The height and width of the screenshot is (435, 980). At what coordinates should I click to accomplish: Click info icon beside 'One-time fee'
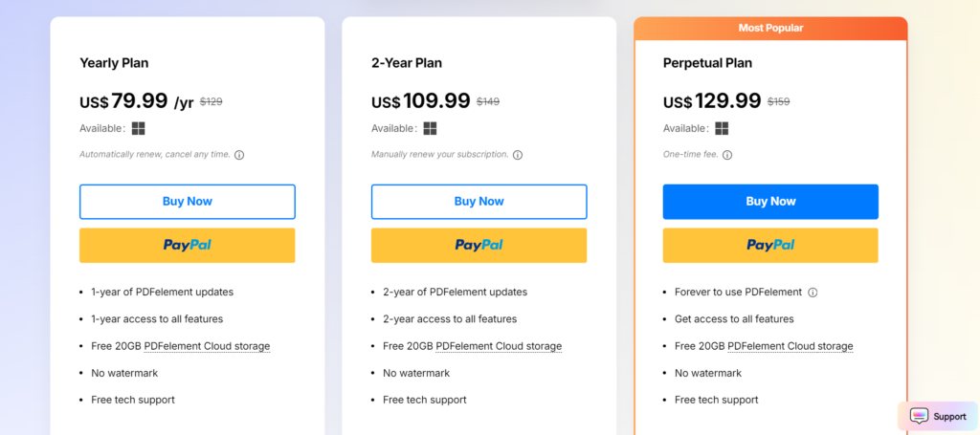coord(727,155)
